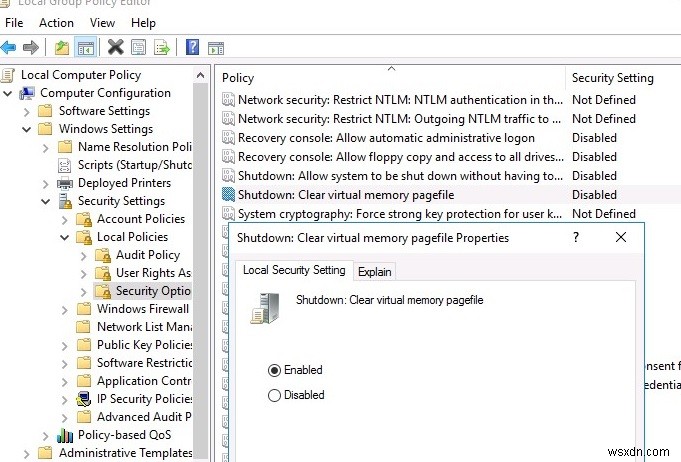Click the Forward arrow toolbar icon
The height and width of the screenshot is (462, 681).
[30, 47]
